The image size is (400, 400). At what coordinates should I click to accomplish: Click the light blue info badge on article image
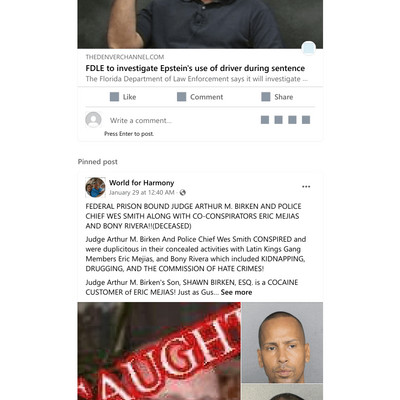pos(309,48)
